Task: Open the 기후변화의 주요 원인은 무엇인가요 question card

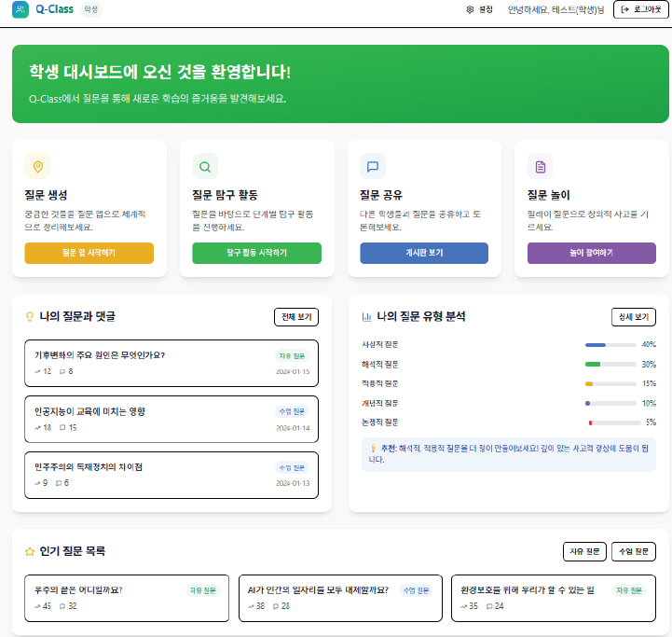Action: 171,363
